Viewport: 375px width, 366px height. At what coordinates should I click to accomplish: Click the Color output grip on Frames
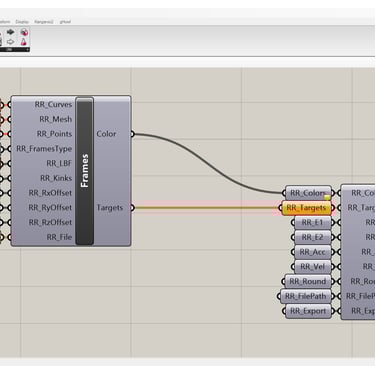132,134
